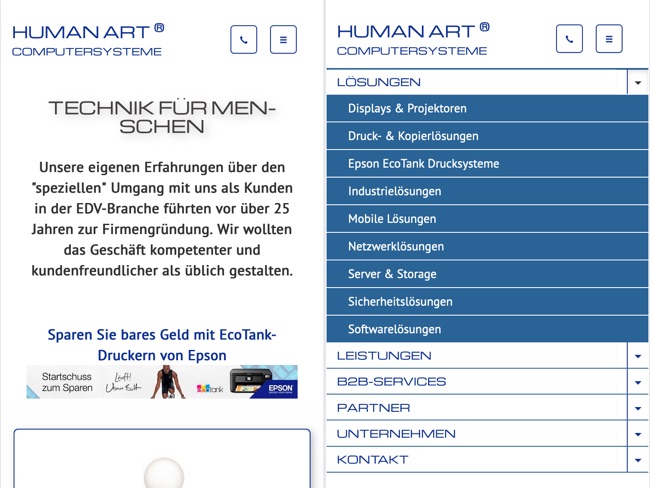Click the Epson EcoTank banner image
Screen dimensions: 650x488
[x=162, y=382]
